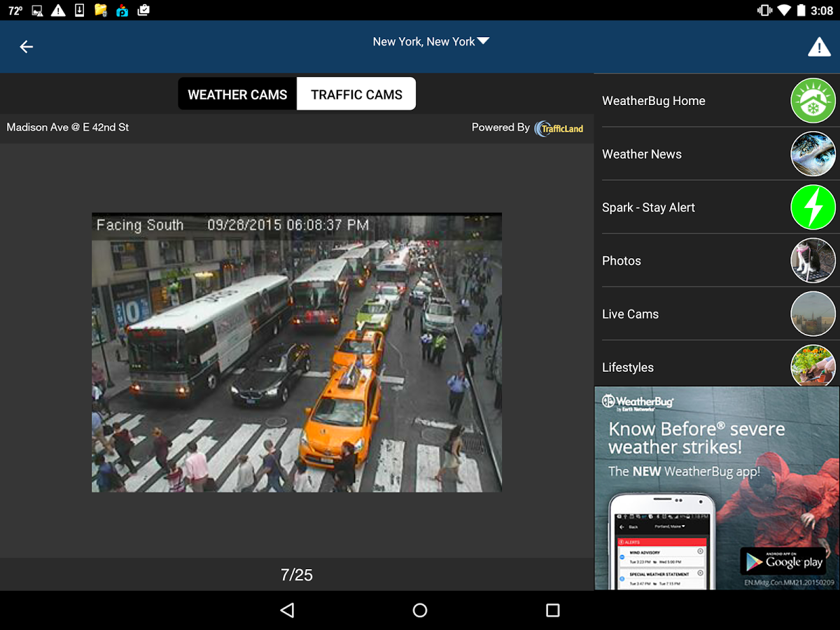Open the Weather News menu item

click(717, 154)
